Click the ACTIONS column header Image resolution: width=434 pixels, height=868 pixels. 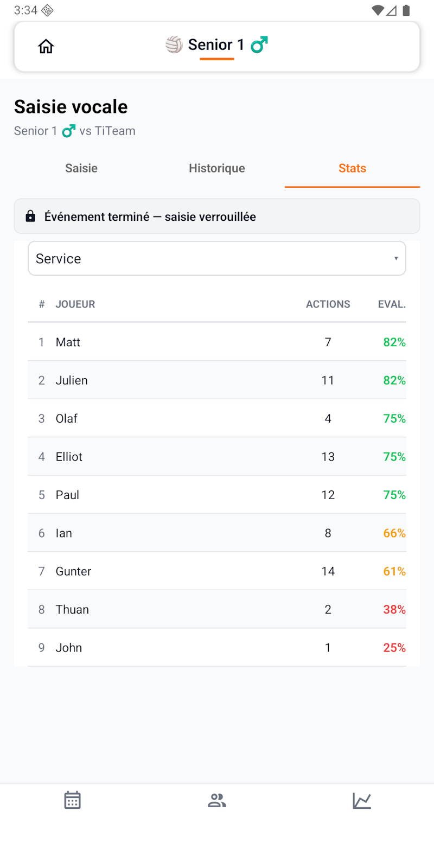328,304
